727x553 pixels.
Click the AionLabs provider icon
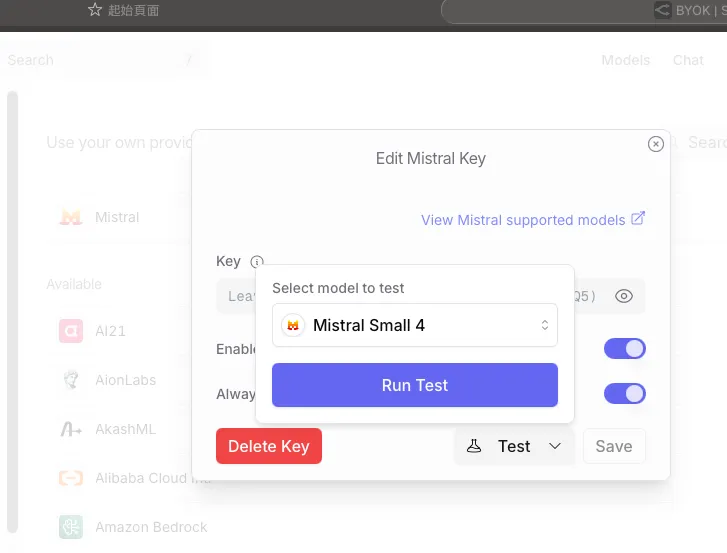click(x=70, y=380)
